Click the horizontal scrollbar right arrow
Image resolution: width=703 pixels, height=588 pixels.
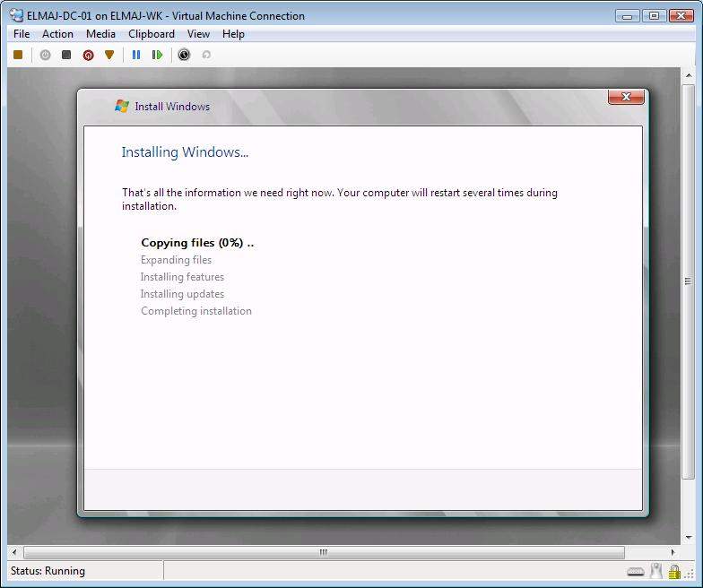(x=675, y=552)
